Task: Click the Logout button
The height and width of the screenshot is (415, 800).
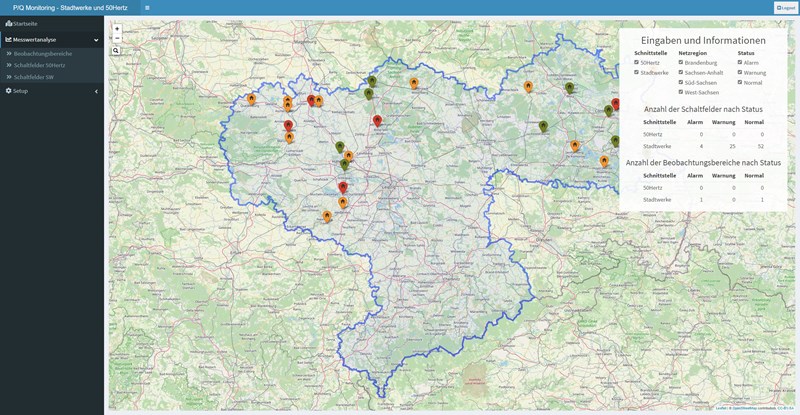Action: 785,8
